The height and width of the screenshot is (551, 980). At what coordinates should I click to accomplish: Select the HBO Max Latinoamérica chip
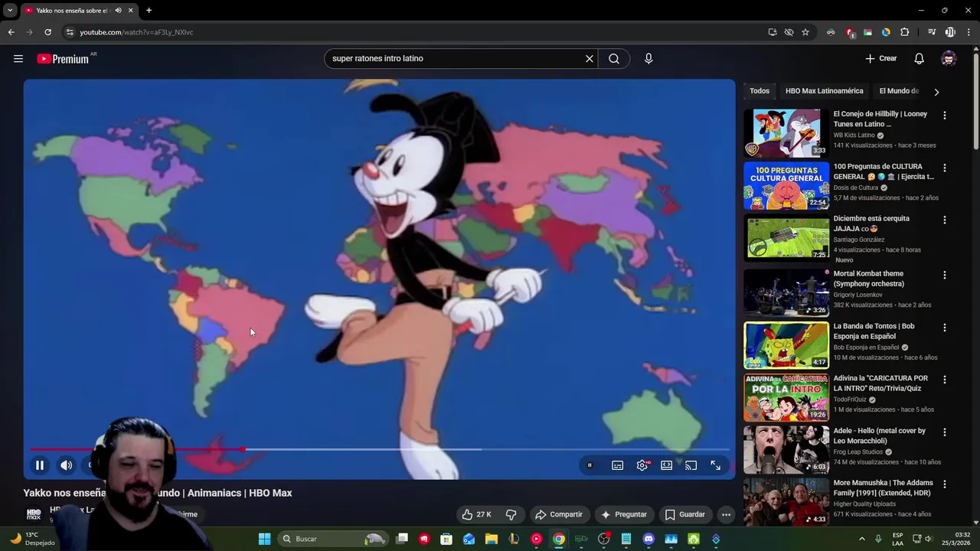coord(824,91)
